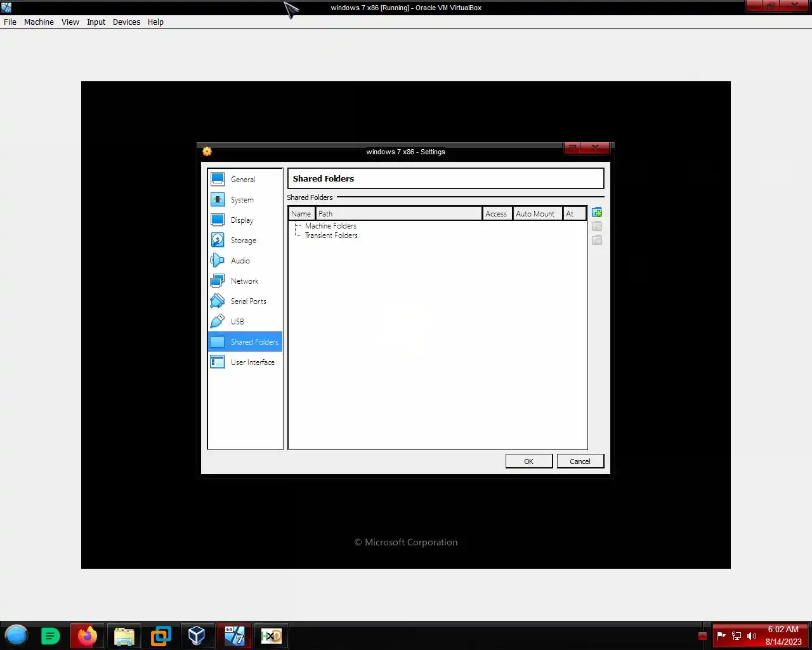812x650 pixels.
Task: Select Transient Folders tree row
Action: click(331, 235)
